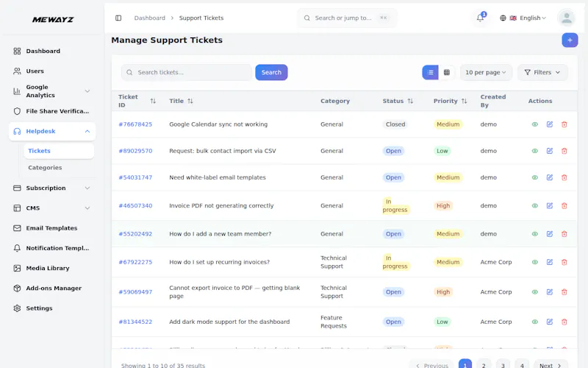Delete ticket #55202492
This screenshot has height=368, width=588.
point(564,234)
